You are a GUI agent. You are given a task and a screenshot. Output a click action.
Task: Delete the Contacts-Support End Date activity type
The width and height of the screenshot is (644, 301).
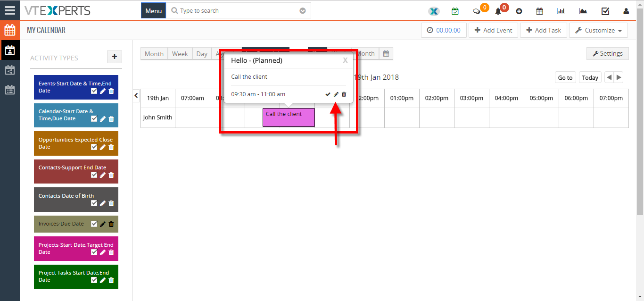(111, 175)
